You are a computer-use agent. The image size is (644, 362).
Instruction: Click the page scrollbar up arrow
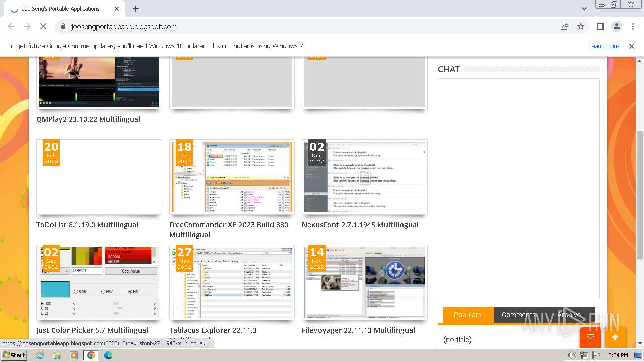(640, 61)
